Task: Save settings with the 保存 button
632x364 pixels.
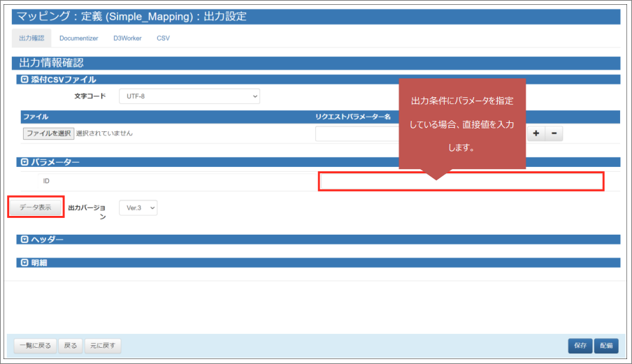Action: pyautogui.click(x=580, y=345)
